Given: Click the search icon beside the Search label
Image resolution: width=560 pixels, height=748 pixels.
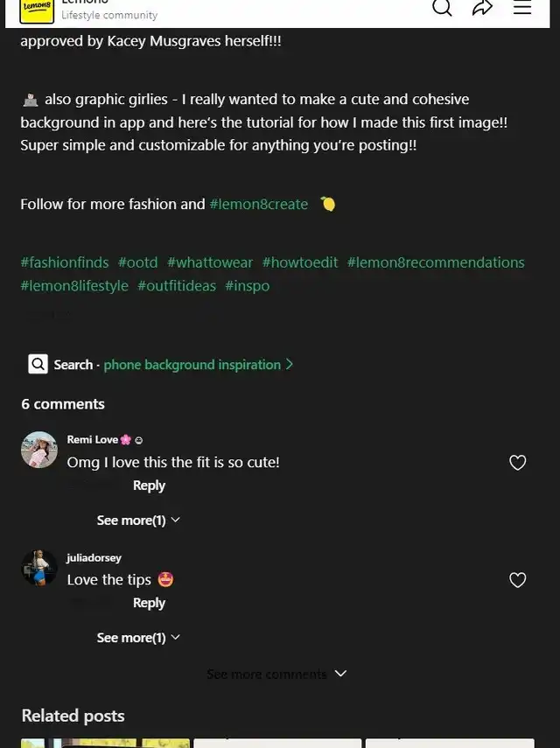Looking at the screenshot, I should click(x=38, y=364).
